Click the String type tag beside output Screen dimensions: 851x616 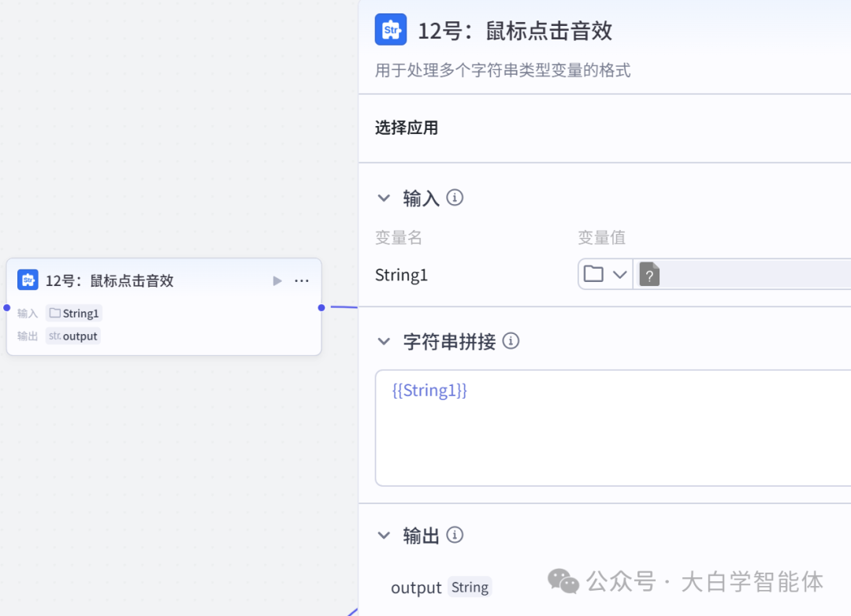tap(470, 587)
